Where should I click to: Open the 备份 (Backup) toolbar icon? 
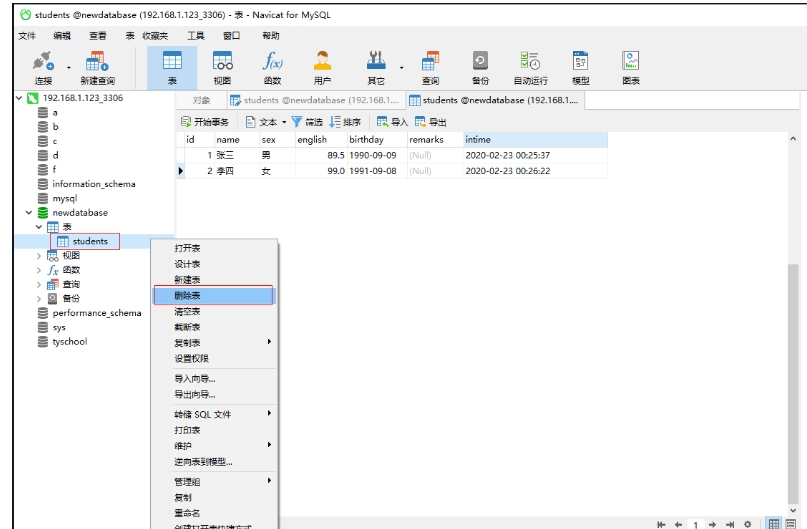tap(480, 66)
